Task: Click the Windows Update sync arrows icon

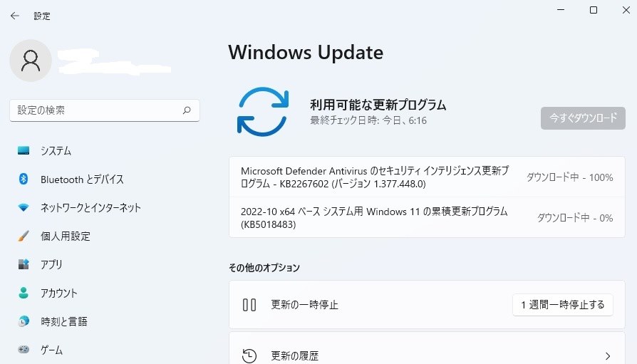Action: point(263,111)
